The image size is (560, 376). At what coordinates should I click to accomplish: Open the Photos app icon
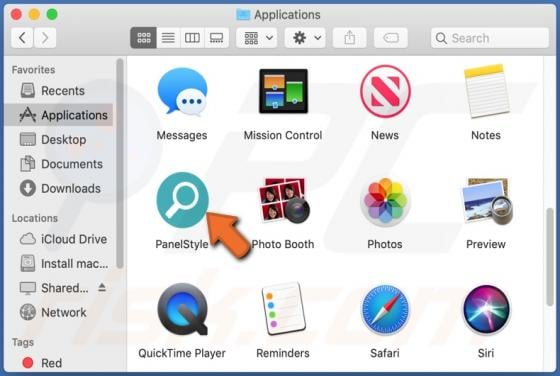click(385, 201)
